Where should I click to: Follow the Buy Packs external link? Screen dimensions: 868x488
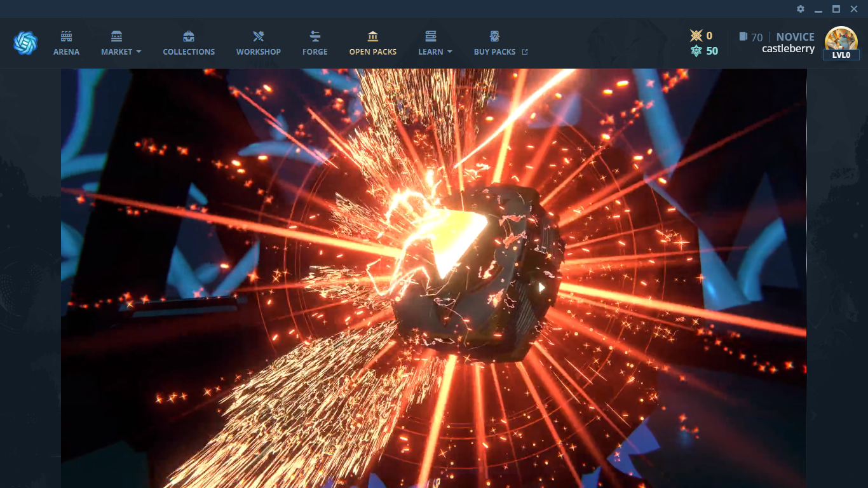(x=501, y=43)
